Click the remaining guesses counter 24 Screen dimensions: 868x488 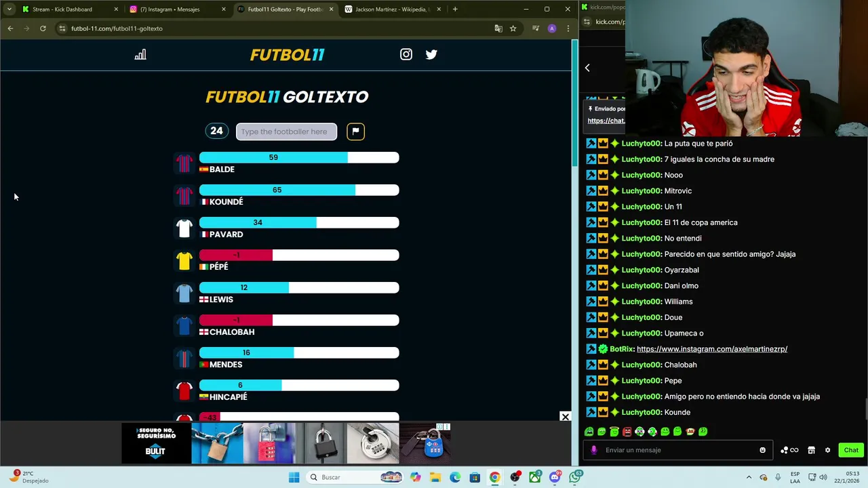tap(216, 131)
